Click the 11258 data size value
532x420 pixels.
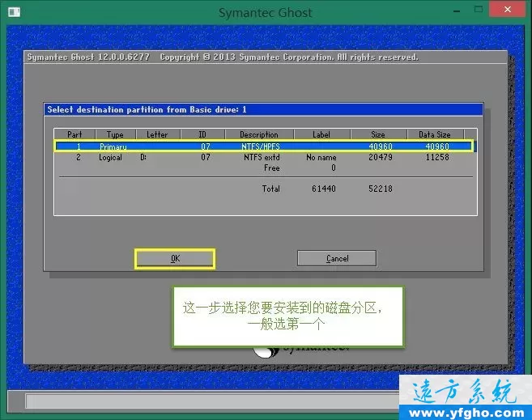[x=437, y=157]
